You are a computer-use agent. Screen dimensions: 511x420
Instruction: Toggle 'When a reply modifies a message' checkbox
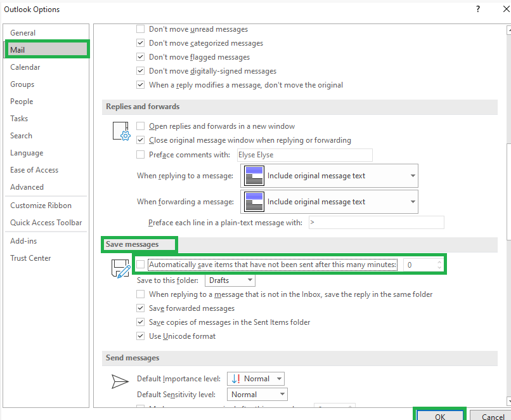coord(141,85)
